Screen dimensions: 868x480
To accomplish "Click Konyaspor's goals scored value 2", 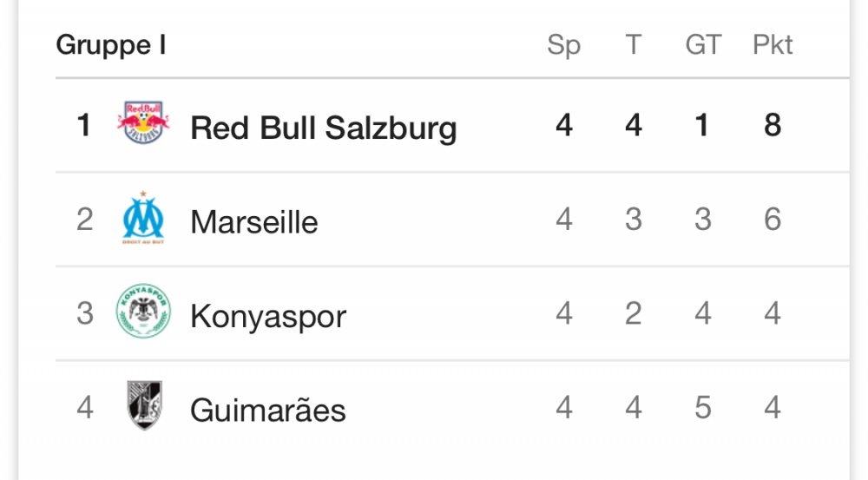I will 634,313.
